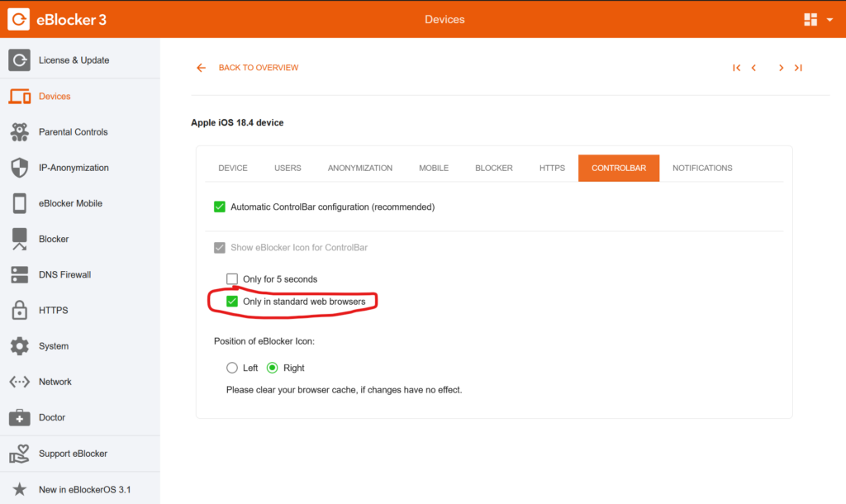
Task: Select Parental Controls in sidebar
Action: [x=80, y=131]
